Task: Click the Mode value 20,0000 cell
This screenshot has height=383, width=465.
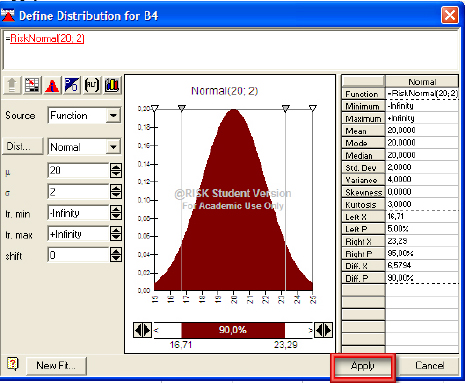Action: point(423,143)
